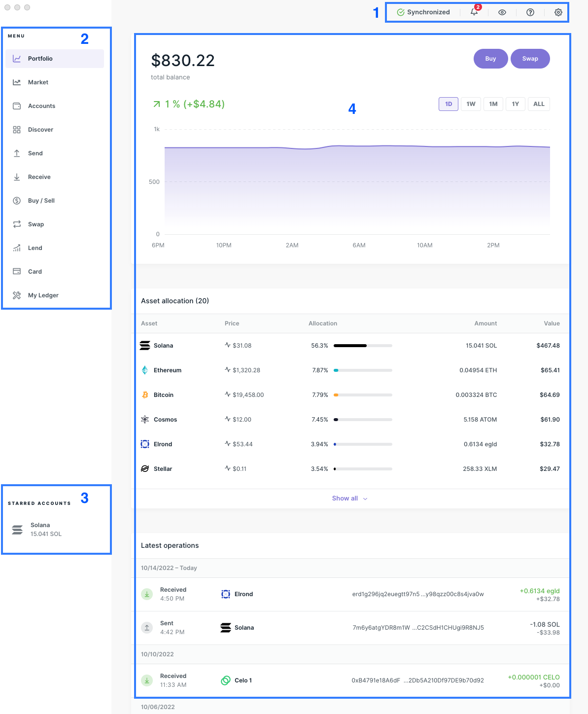Click the Synchronized status checkmark icon
The width and height of the screenshot is (588, 714).
pos(401,12)
